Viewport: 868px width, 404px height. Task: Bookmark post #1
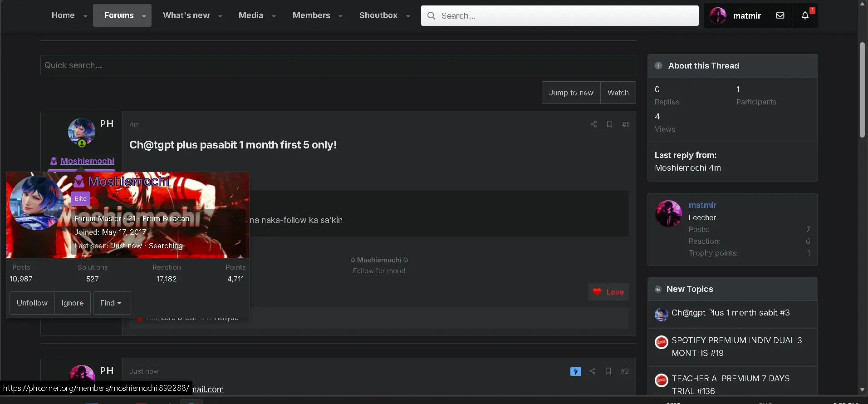tap(609, 124)
